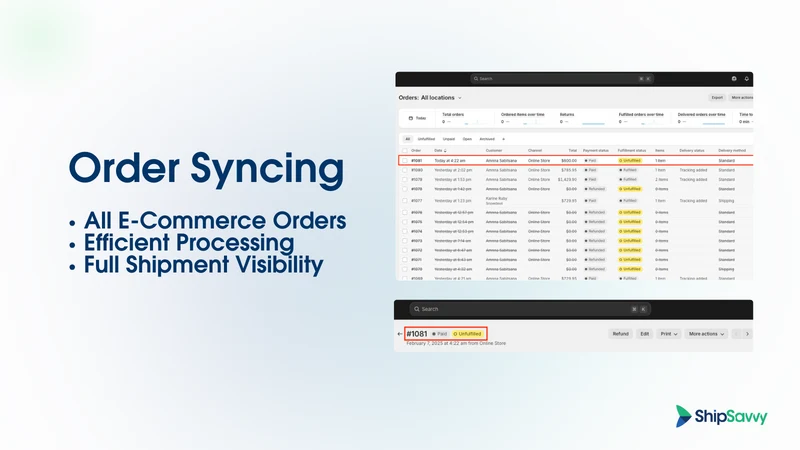Click the search magnifier icon in order detail header
The height and width of the screenshot is (450, 800).
click(417, 309)
